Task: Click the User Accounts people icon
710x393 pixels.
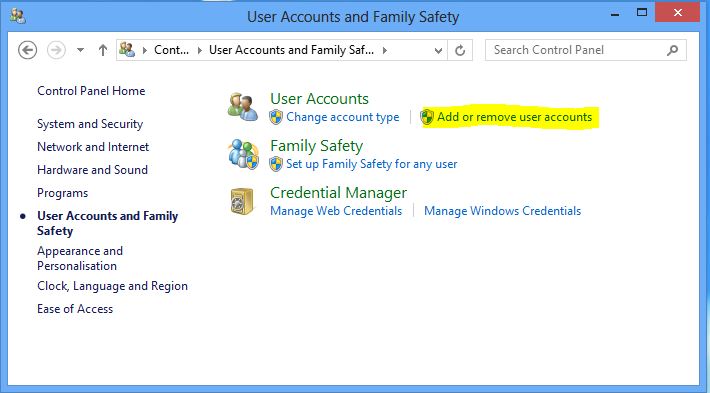Action: click(x=243, y=107)
